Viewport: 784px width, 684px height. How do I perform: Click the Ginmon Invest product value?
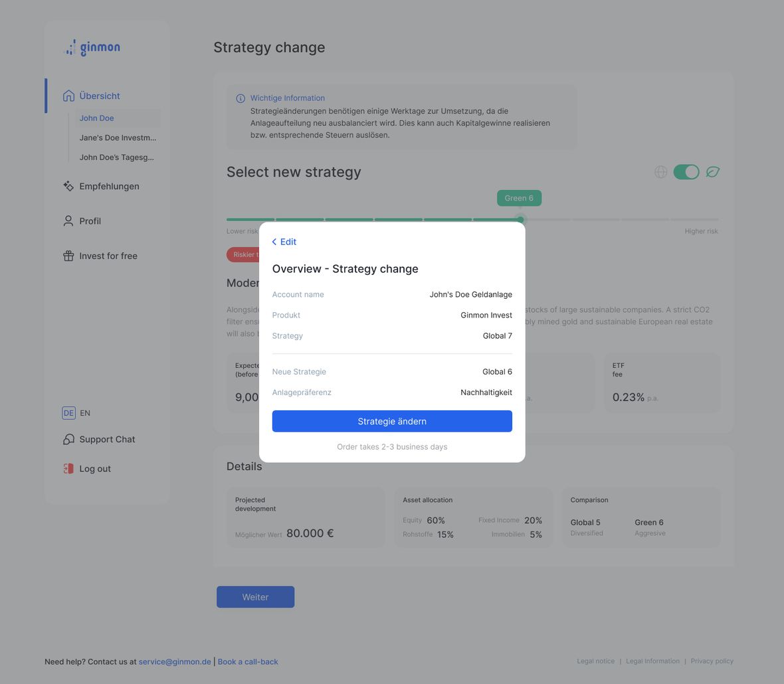(486, 315)
